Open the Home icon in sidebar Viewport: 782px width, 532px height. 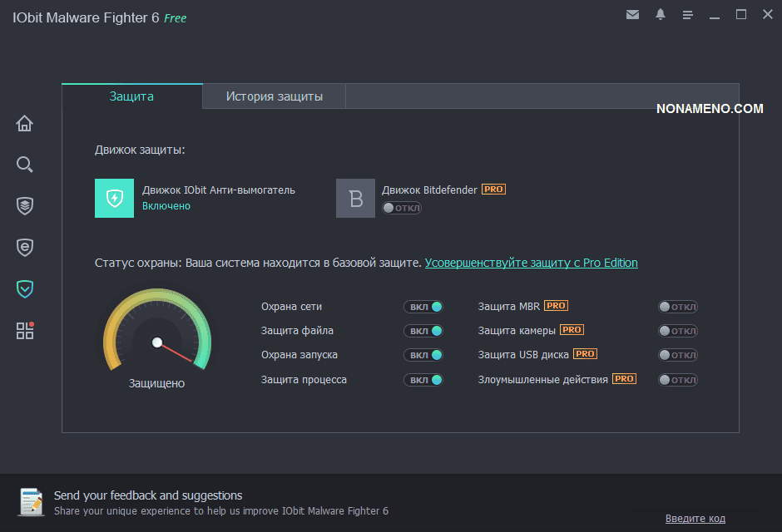(25, 124)
